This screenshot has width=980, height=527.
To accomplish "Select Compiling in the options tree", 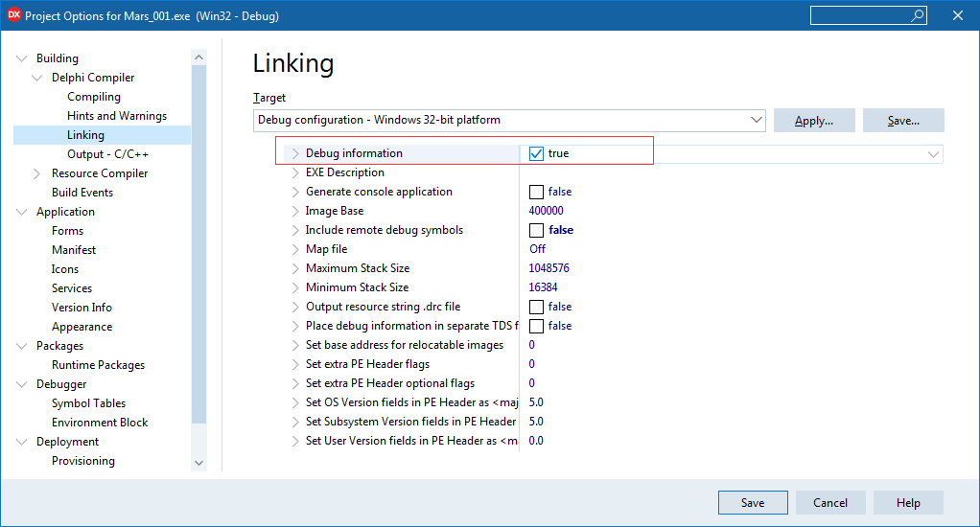I will [94, 97].
